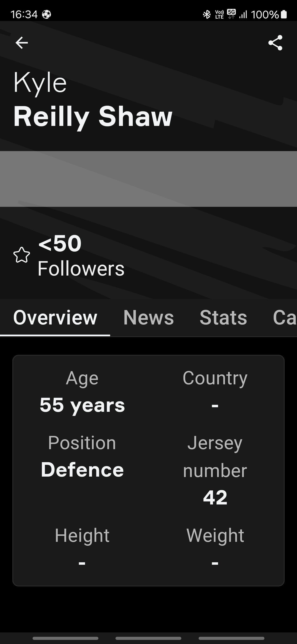Tap the battery status icon
This screenshot has width=297, height=644.
(x=284, y=14)
